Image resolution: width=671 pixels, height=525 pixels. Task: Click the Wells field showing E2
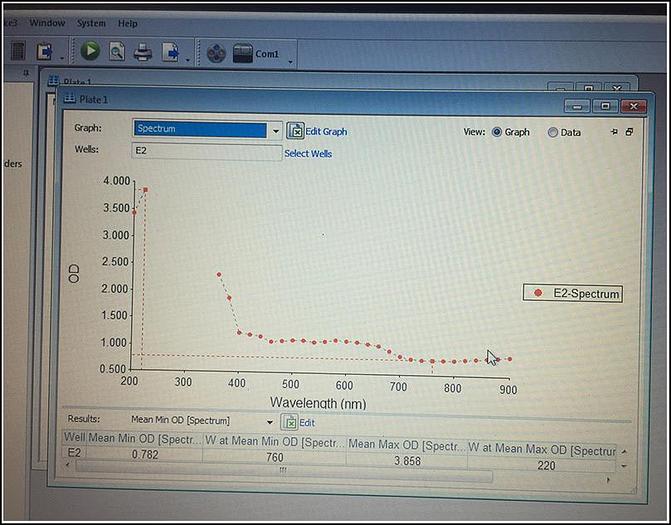(x=207, y=151)
